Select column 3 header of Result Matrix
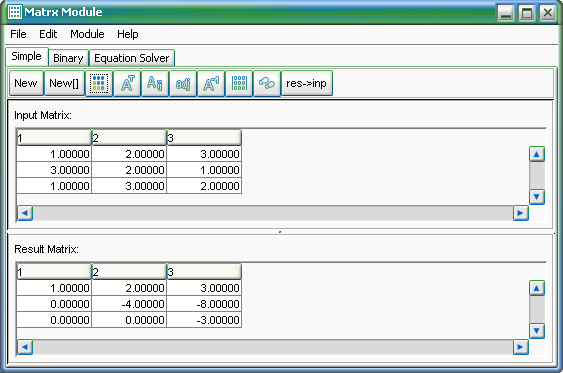563x373 pixels. click(x=204, y=272)
